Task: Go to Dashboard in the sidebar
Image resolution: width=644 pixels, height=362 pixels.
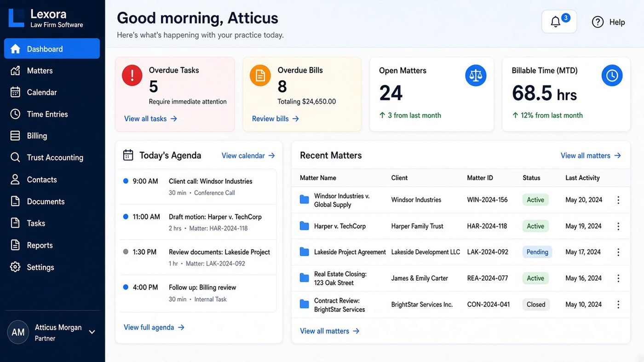Action: tap(52, 49)
